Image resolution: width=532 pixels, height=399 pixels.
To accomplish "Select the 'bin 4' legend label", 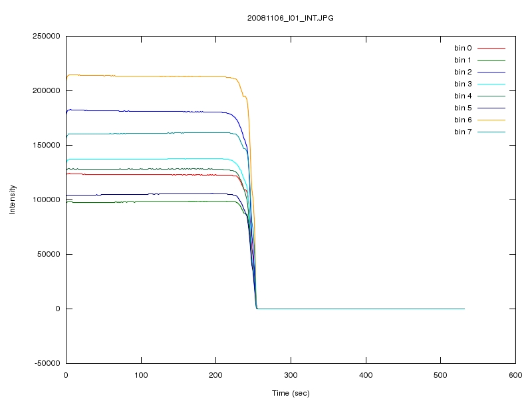I will click(463, 96).
